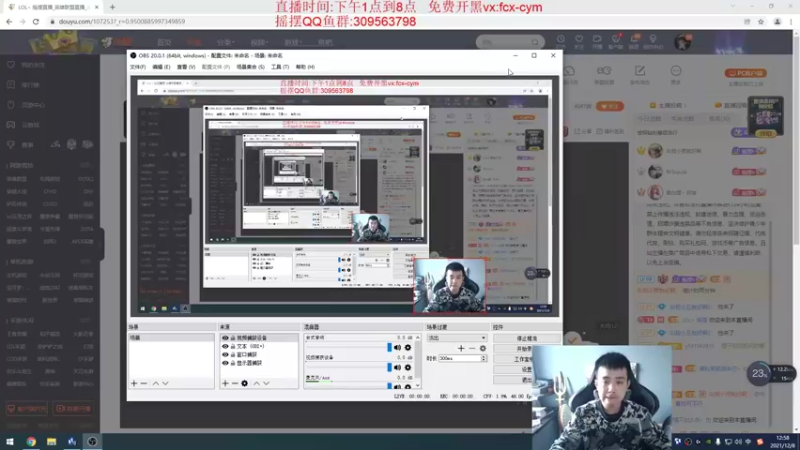Screen dimensions: 800x450
Task: Adjust transition duration spinner arrows
Action: [x=484, y=359]
